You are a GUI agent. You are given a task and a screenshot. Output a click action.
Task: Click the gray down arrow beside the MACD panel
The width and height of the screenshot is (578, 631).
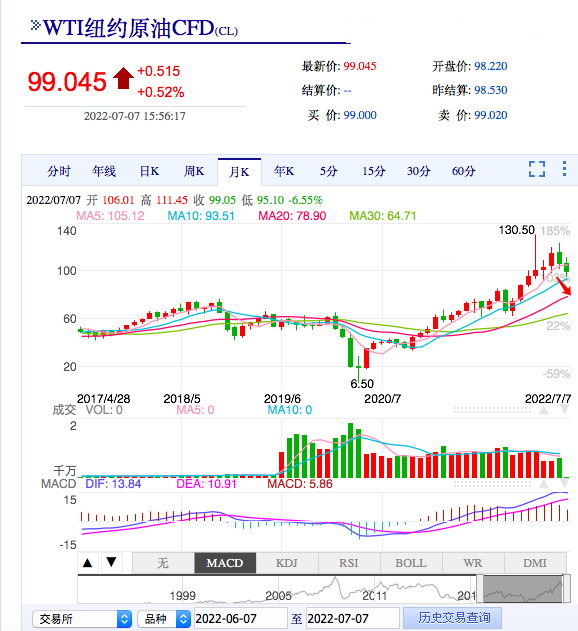(564, 484)
